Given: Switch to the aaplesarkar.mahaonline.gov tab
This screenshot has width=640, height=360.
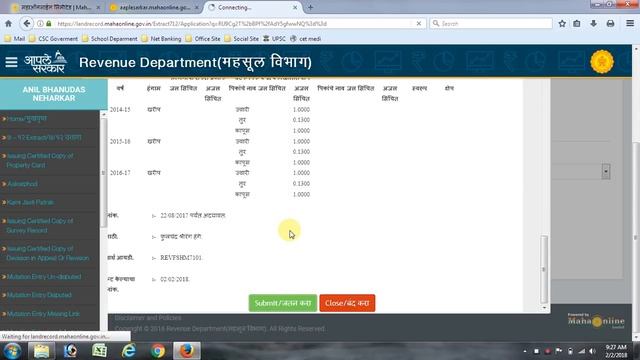Looking at the screenshot, I should (155, 7).
